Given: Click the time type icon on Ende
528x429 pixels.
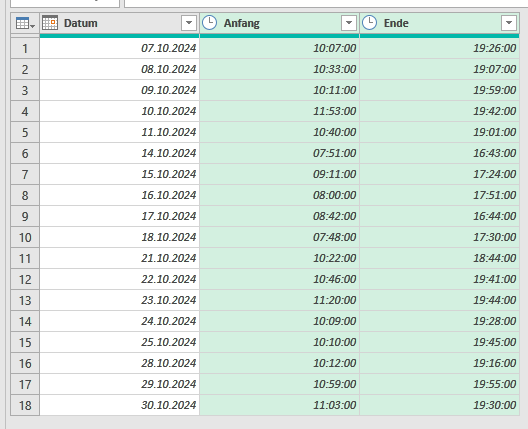Looking at the screenshot, I should click(x=369, y=23).
